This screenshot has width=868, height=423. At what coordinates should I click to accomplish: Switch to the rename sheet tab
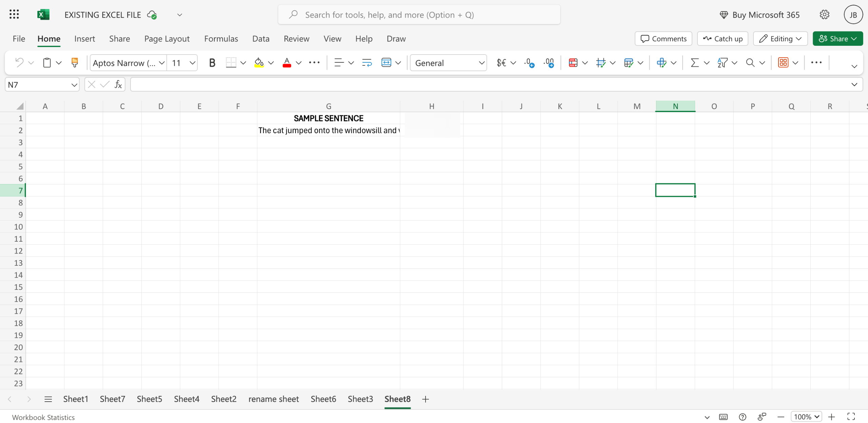tap(273, 399)
